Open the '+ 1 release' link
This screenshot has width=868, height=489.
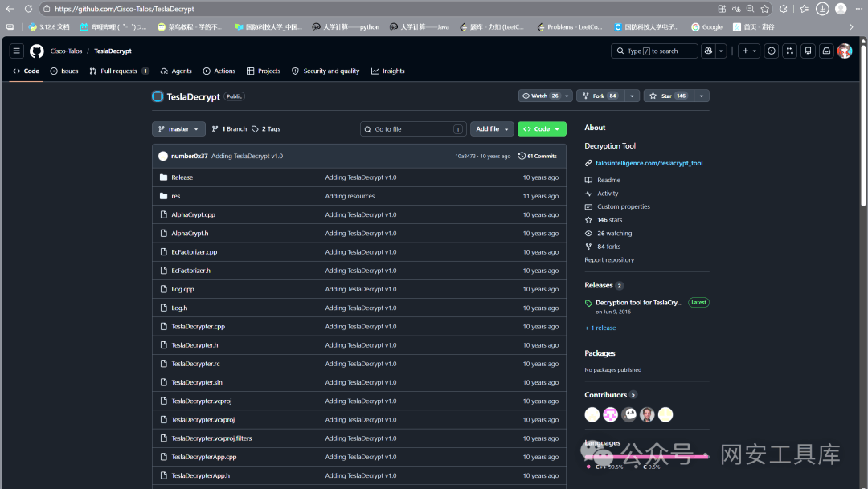600,328
